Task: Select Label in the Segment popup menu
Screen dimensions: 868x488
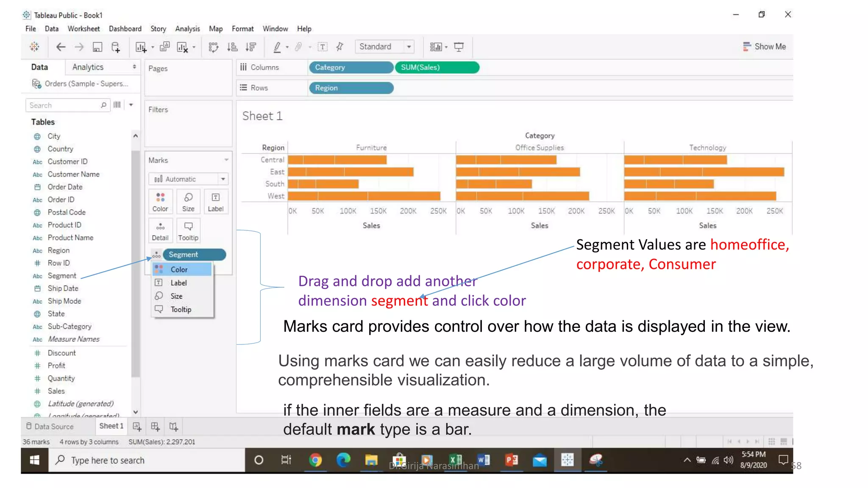Action: click(x=182, y=283)
